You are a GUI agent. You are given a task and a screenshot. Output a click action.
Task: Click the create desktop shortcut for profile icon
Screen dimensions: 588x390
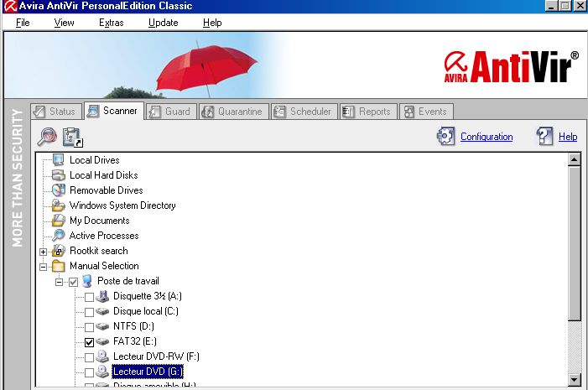(x=73, y=138)
